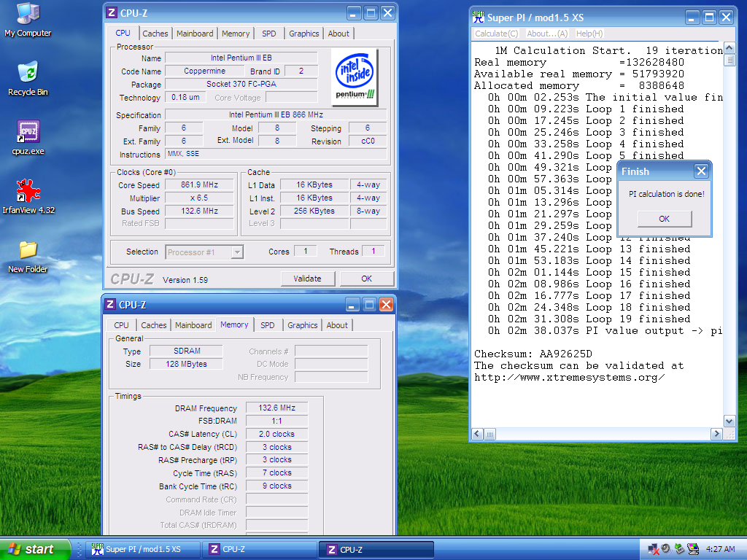Click the memory Type value SDRAM
Screen dimensions: 747x560
[186, 351]
